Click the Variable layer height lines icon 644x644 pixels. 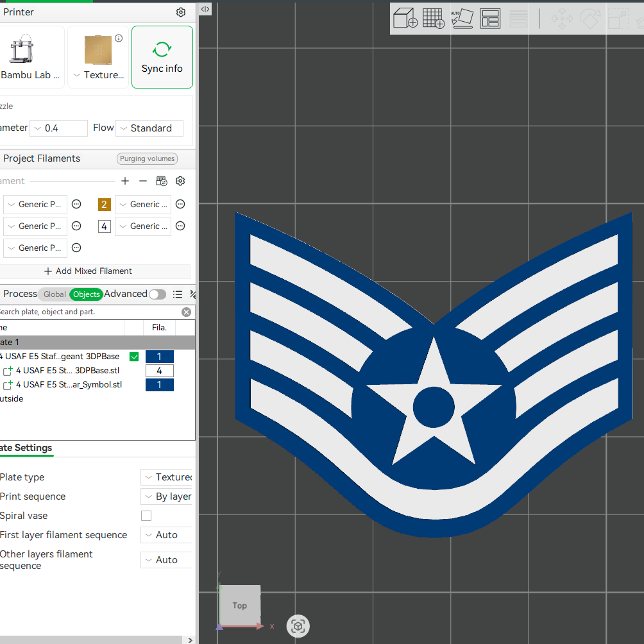point(518,18)
